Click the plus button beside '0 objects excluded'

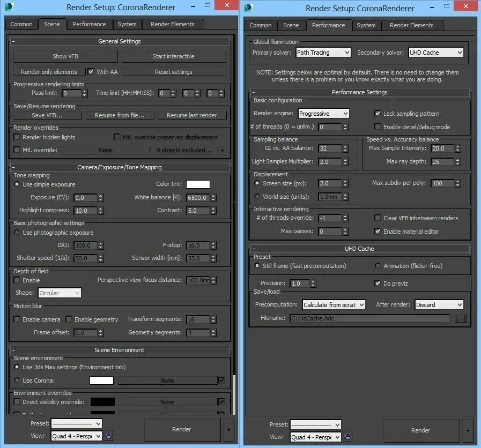pos(222,150)
